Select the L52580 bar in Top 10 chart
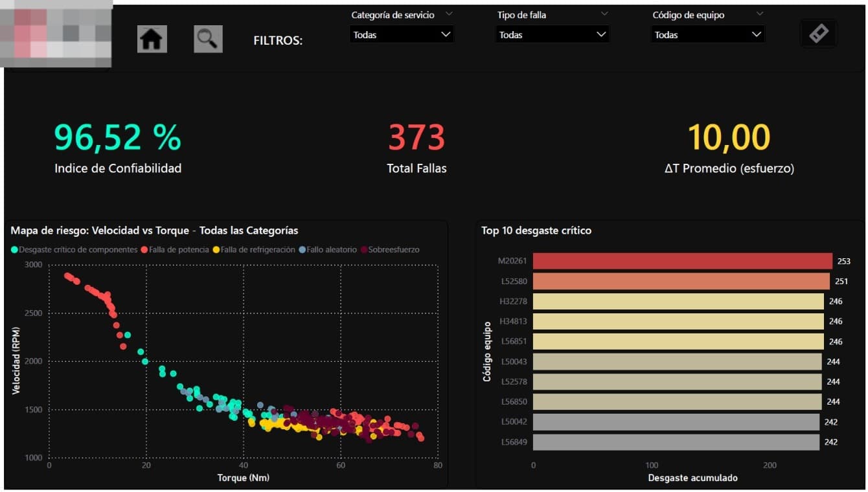Image resolution: width=868 pixels, height=492 pixels. tap(681, 281)
